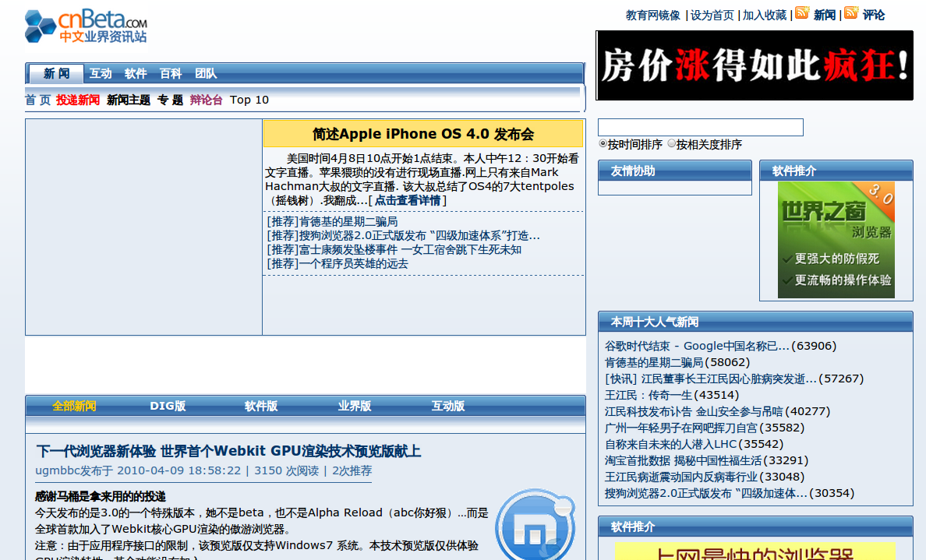Screen dimensions: 926x560
Task: Switch to the 新闻 main tab
Action: point(56,74)
